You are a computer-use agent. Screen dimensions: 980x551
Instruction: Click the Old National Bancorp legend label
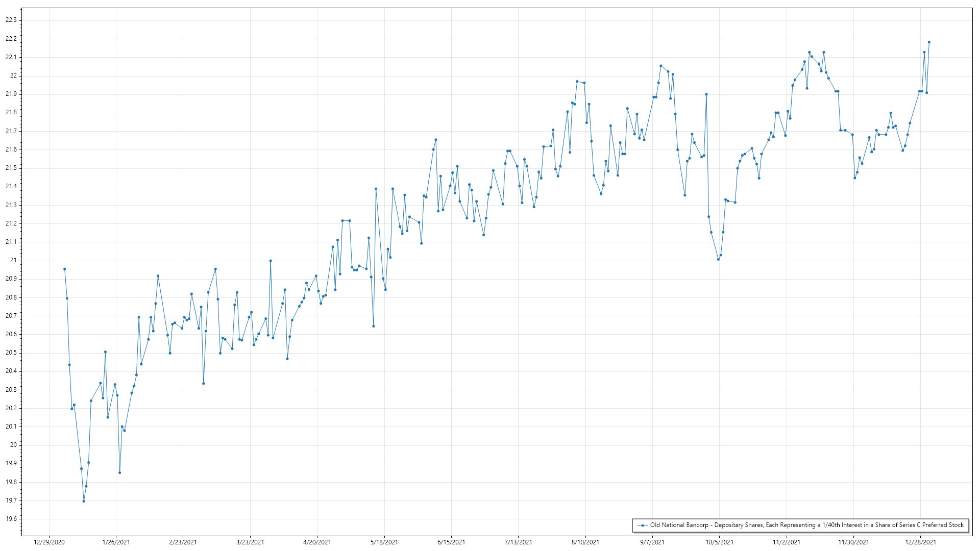(806, 525)
